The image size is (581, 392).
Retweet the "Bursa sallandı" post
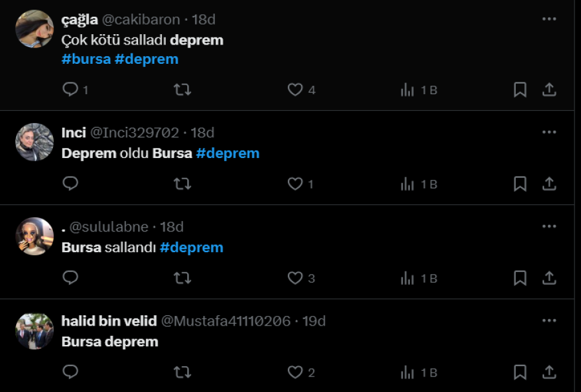(182, 278)
